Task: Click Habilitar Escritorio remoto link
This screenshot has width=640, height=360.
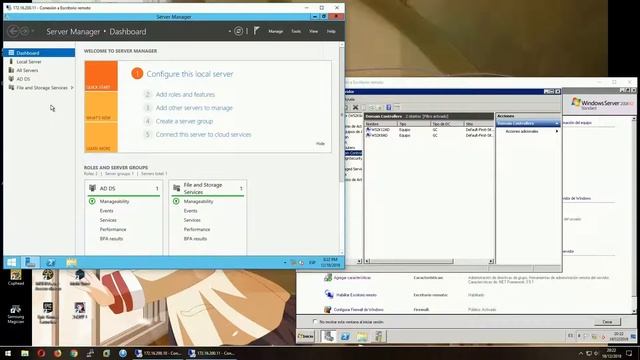Action: (x=355, y=295)
